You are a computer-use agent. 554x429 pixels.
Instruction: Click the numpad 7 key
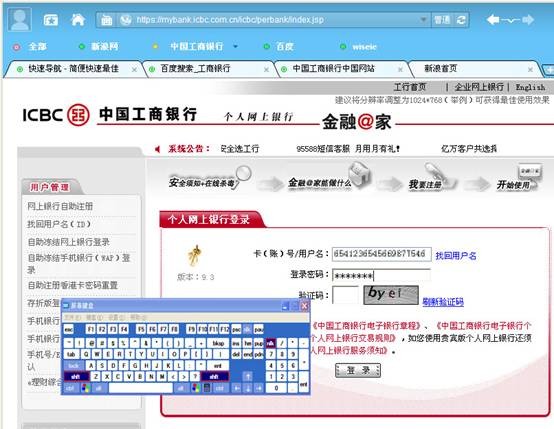tap(271, 354)
